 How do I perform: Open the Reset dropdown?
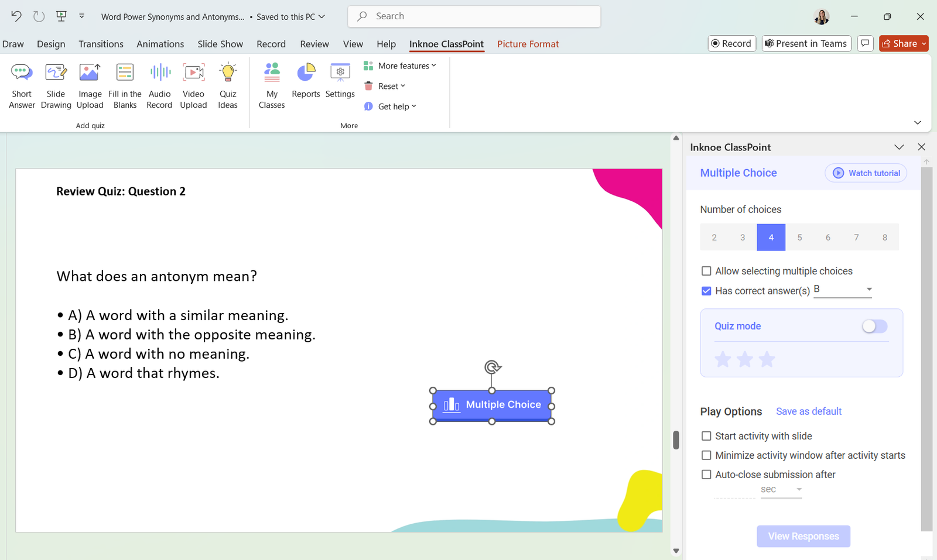(x=385, y=86)
